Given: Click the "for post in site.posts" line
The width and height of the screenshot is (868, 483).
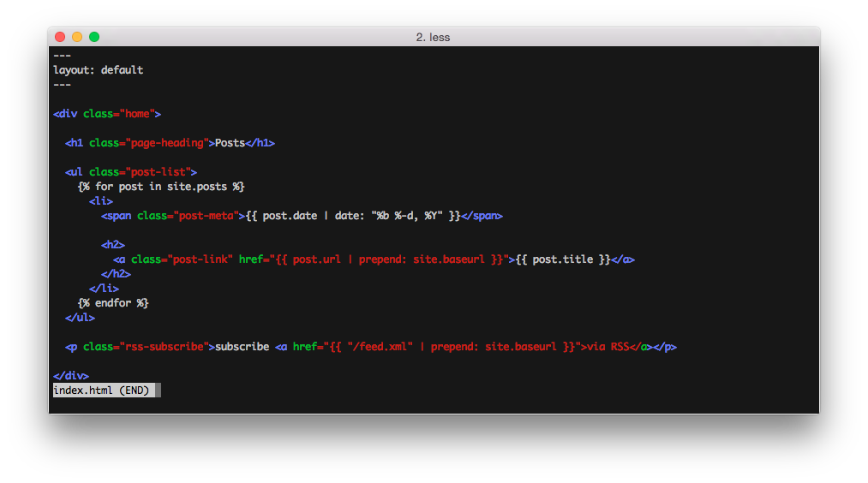Looking at the screenshot, I should 161,187.
